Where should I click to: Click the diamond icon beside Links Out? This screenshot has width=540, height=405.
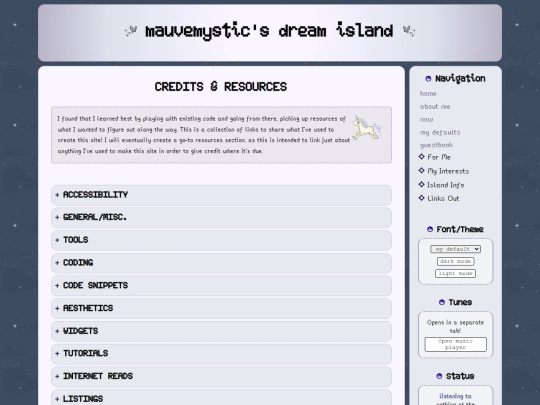[x=422, y=198]
